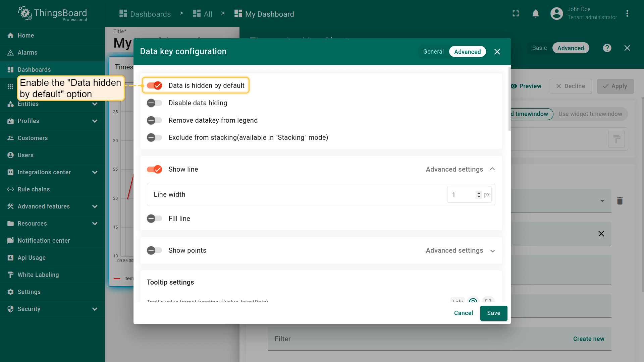Click the help question mark icon
This screenshot has width=644, height=362.
point(607,48)
